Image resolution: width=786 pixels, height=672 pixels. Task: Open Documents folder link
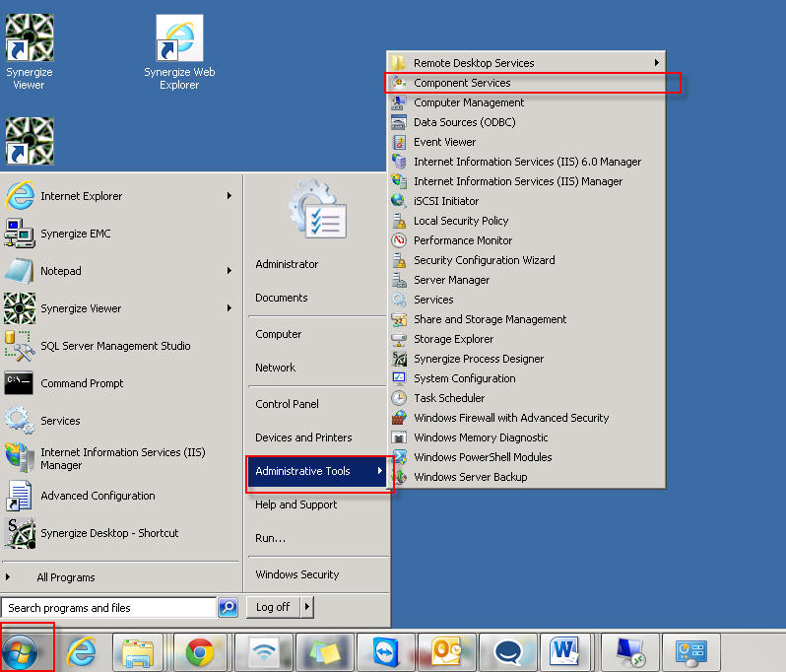point(282,298)
